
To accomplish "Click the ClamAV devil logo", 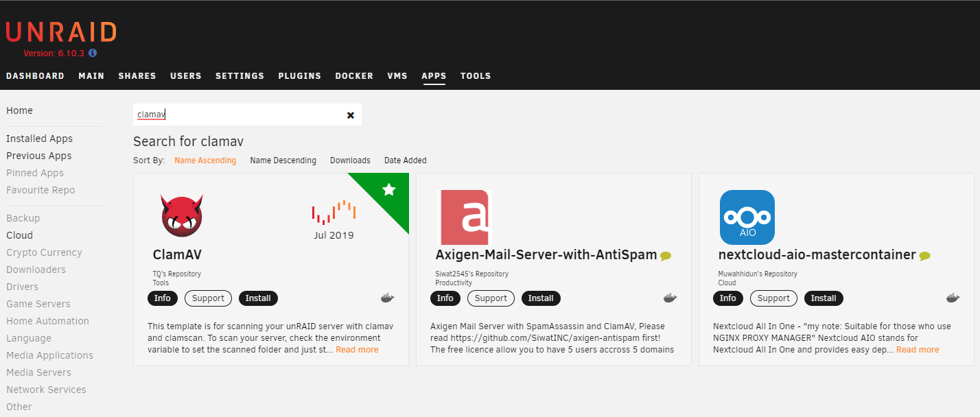I will [182, 215].
